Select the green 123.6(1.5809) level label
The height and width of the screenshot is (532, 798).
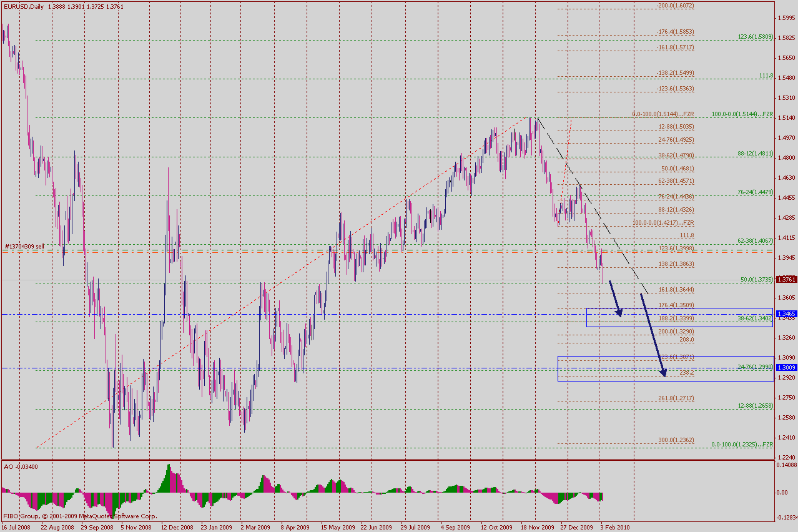[756, 37]
